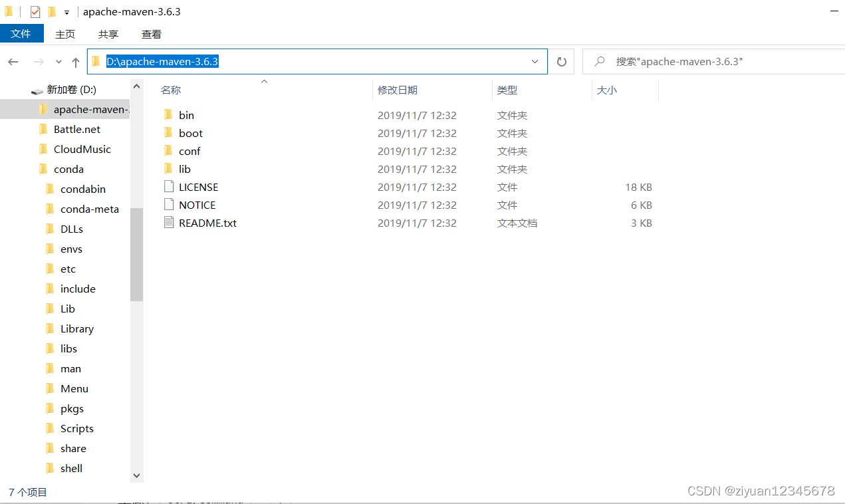Switch to the 查看 ribbon tab
The image size is (845, 504).
pos(152,34)
